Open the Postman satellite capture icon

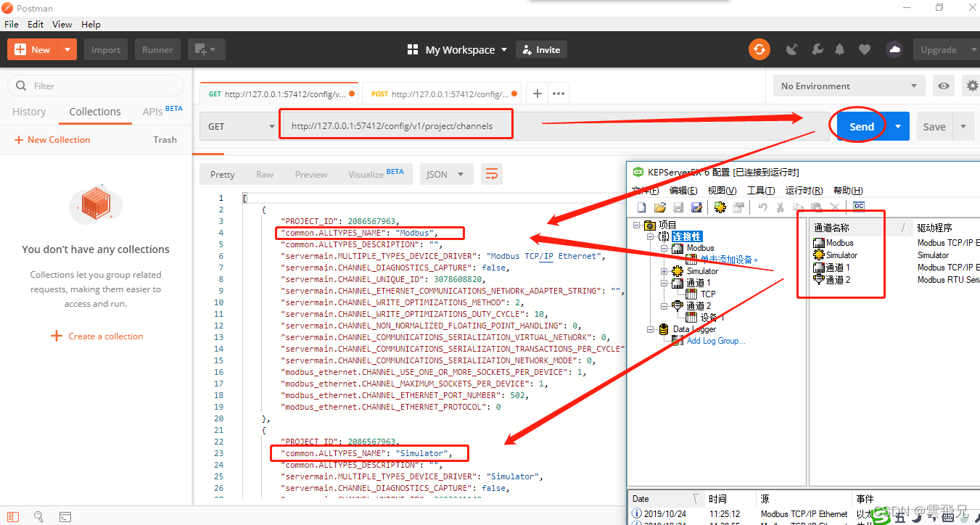[x=792, y=49]
